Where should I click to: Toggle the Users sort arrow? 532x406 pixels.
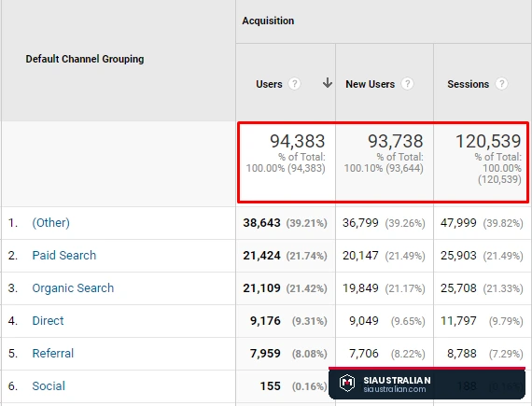328,83
